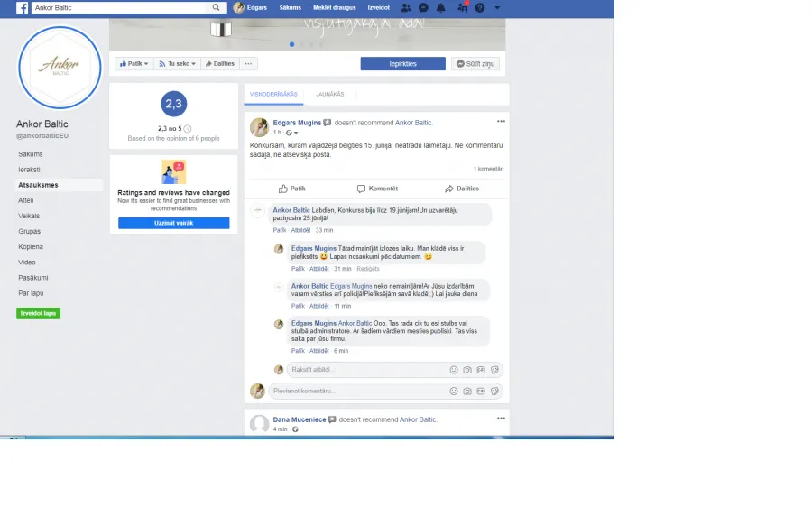This screenshot has width=812, height=507.
Task: Open Sākums in left page menu
Action: click(31, 154)
